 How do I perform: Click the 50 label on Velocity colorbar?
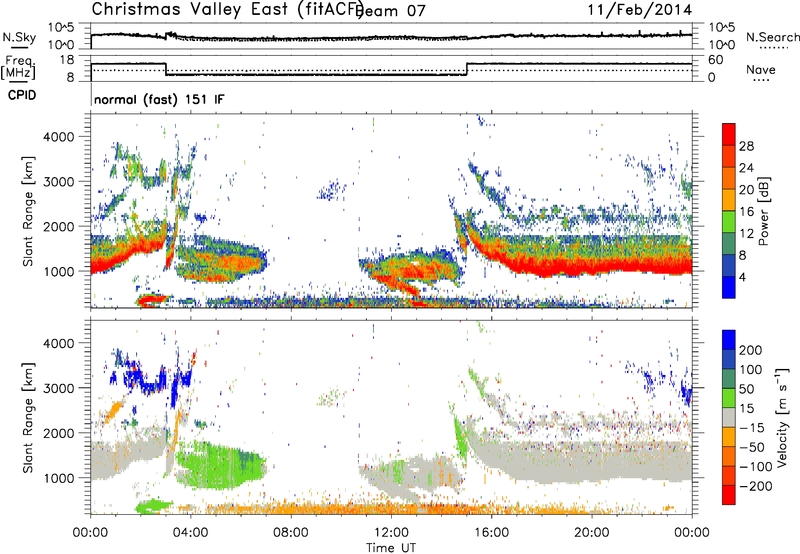tap(746, 389)
